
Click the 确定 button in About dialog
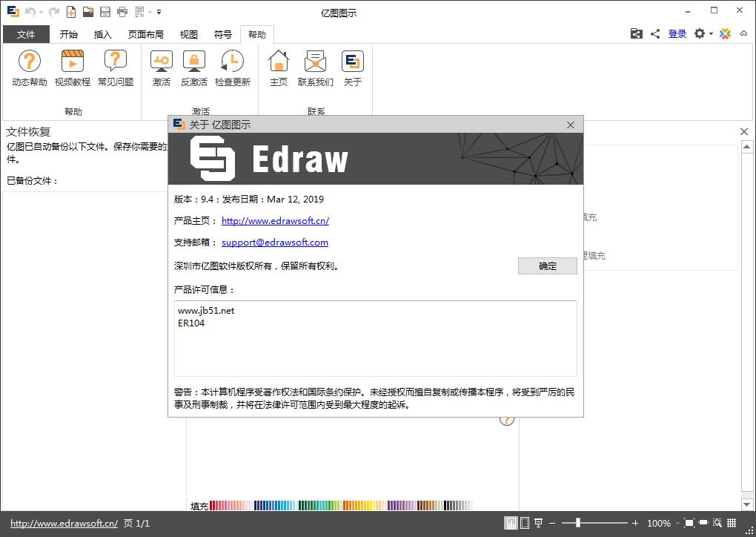[547, 266]
